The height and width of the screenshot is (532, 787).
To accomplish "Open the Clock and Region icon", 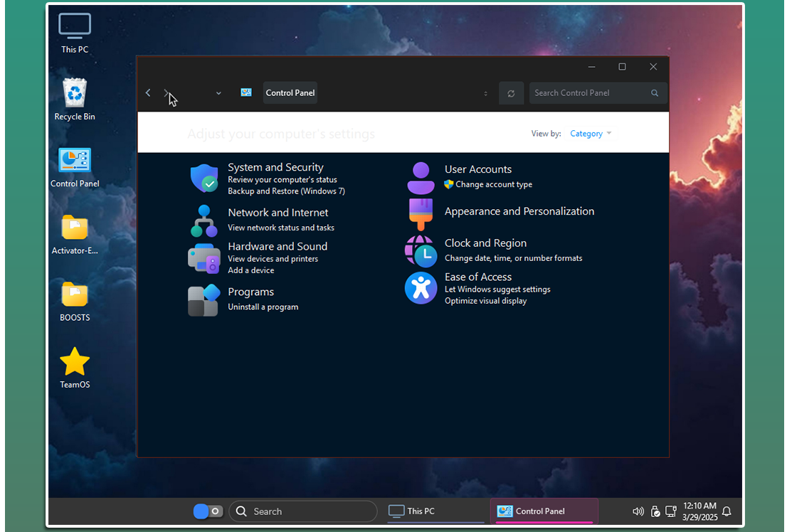I will point(421,250).
